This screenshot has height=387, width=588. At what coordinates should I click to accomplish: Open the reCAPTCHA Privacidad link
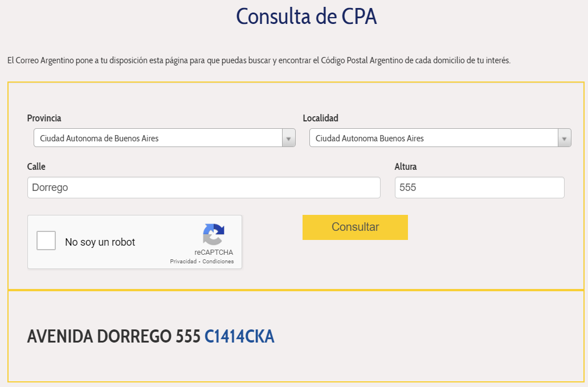183,262
